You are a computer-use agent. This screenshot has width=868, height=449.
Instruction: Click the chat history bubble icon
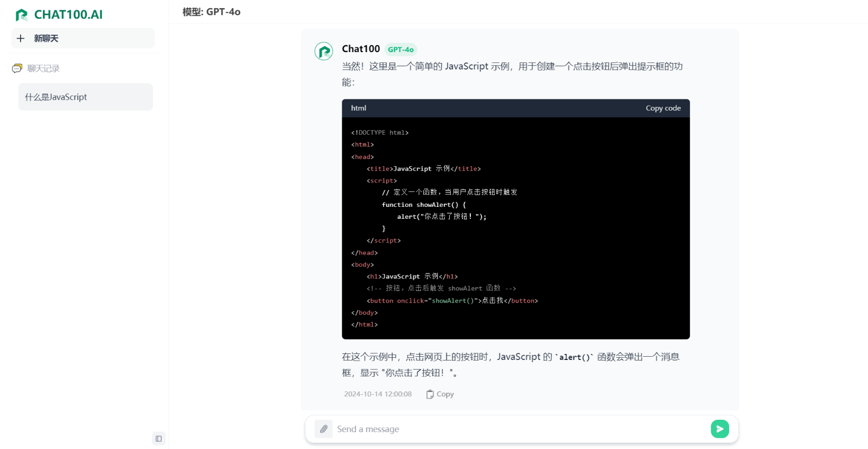[17, 68]
